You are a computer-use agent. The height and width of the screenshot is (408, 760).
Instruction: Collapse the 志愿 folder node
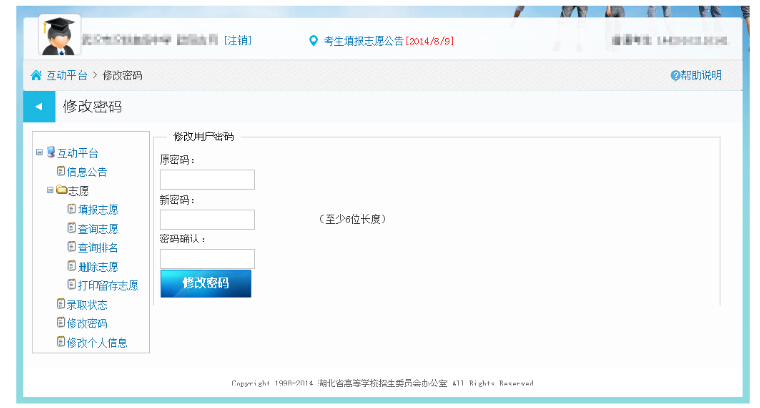pos(49,190)
